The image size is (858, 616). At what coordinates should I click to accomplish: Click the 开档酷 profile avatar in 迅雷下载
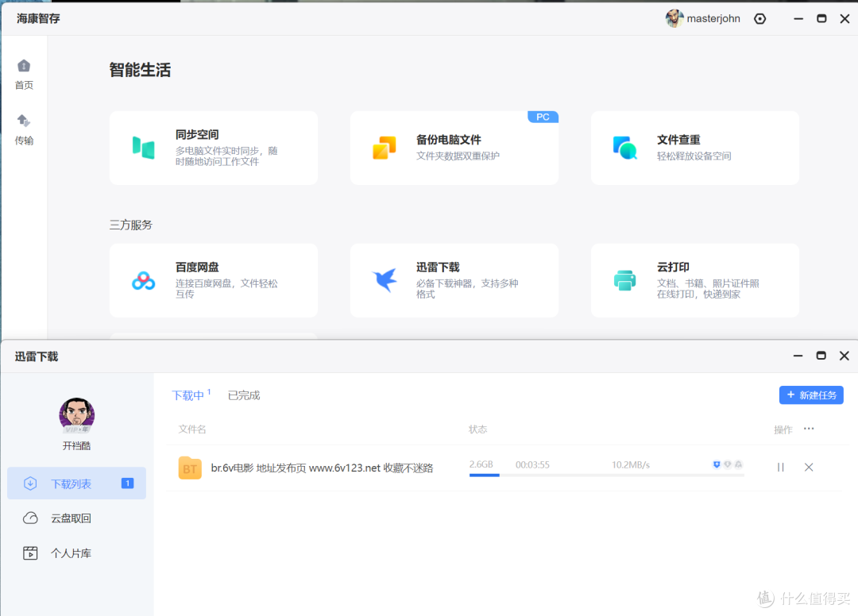[76, 415]
